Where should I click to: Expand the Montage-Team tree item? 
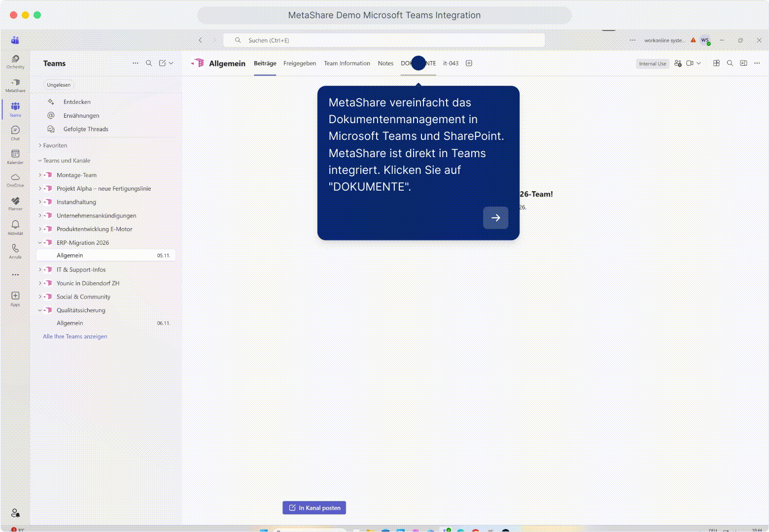pos(40,175)
